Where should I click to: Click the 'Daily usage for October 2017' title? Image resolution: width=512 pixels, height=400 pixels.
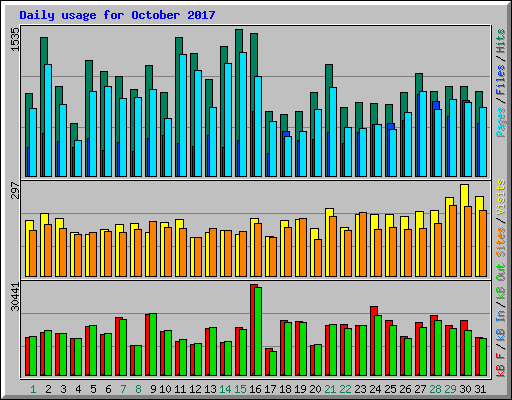117,15
